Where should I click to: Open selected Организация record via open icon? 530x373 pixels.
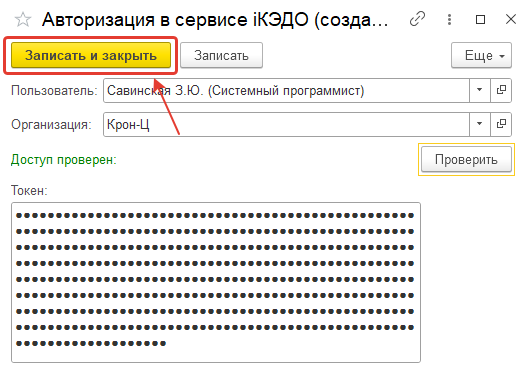click(x=501, y=124)
